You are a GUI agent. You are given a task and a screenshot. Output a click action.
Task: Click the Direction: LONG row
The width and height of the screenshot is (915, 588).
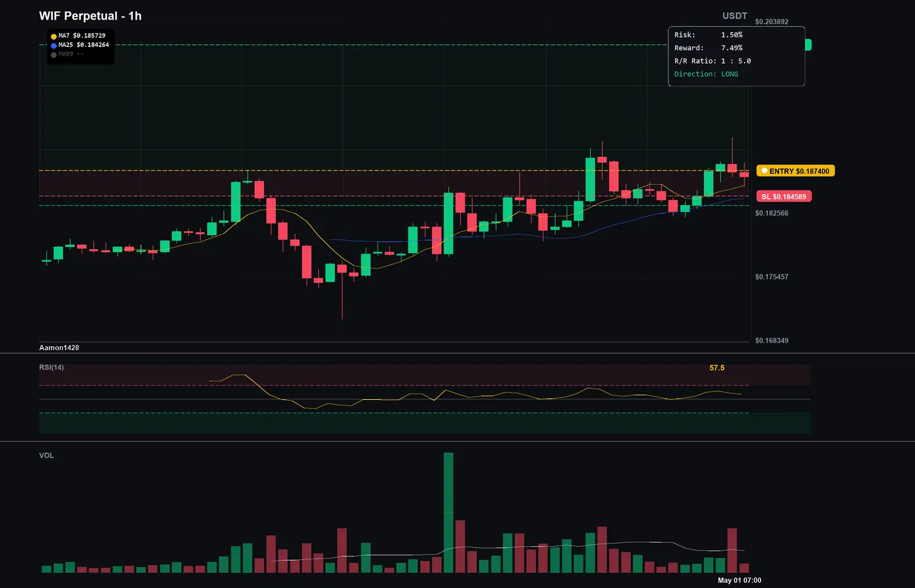[x=707, y=74]
